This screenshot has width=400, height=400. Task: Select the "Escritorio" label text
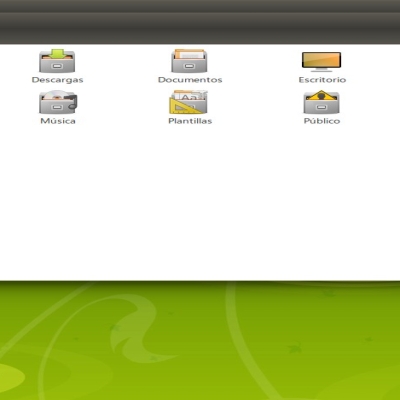pyautogui.click(x=322, y=80)
